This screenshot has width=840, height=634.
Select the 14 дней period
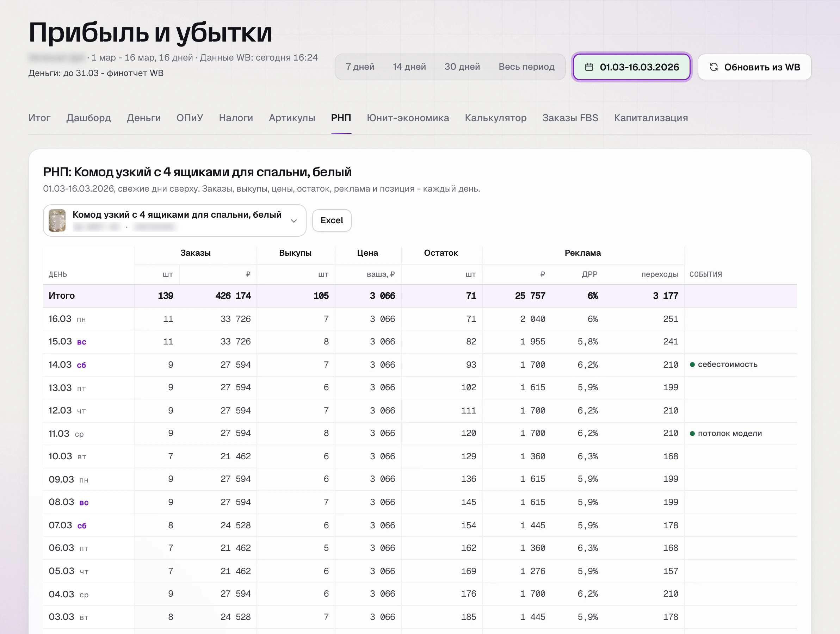(x=409, y=67)
